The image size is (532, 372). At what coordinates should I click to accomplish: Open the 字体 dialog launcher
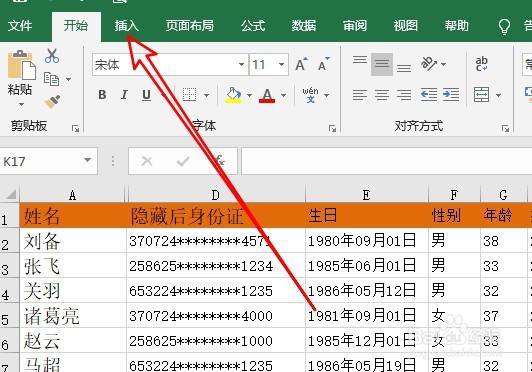332,128
